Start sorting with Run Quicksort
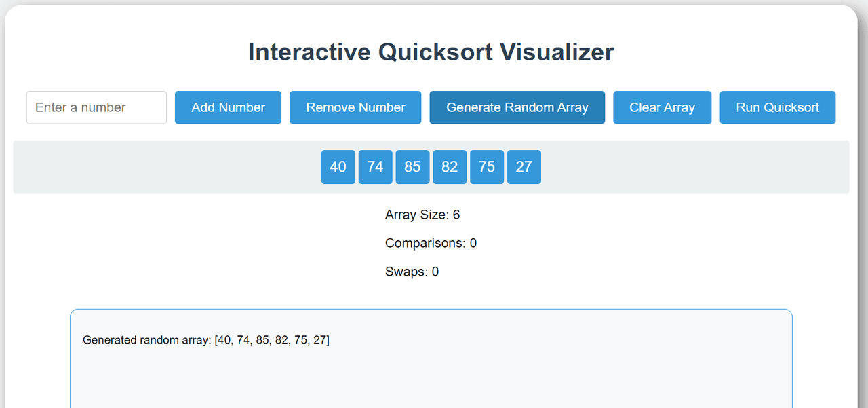 pyautogui.click(x=777, y=107)
